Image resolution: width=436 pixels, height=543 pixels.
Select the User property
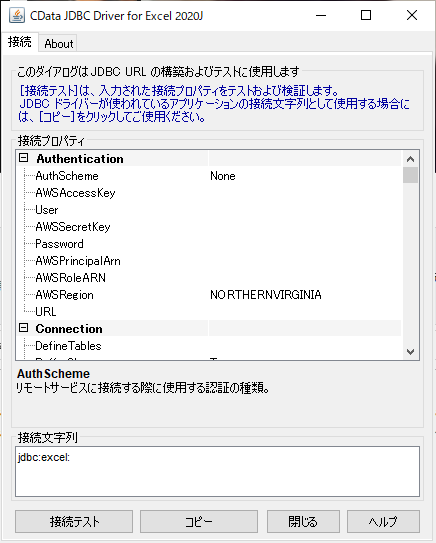47,210
